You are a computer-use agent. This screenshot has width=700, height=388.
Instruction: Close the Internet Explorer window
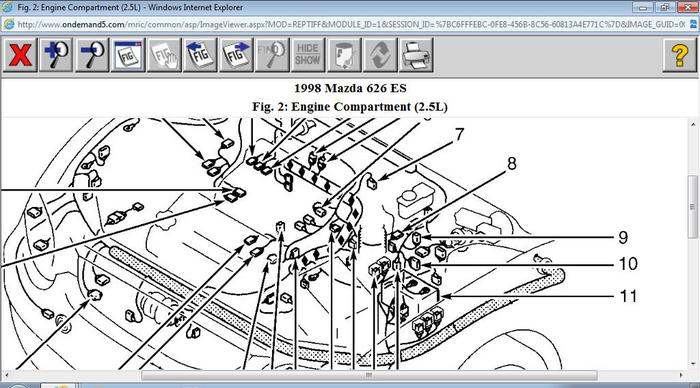pyautogui.click(x=688, y=7)
